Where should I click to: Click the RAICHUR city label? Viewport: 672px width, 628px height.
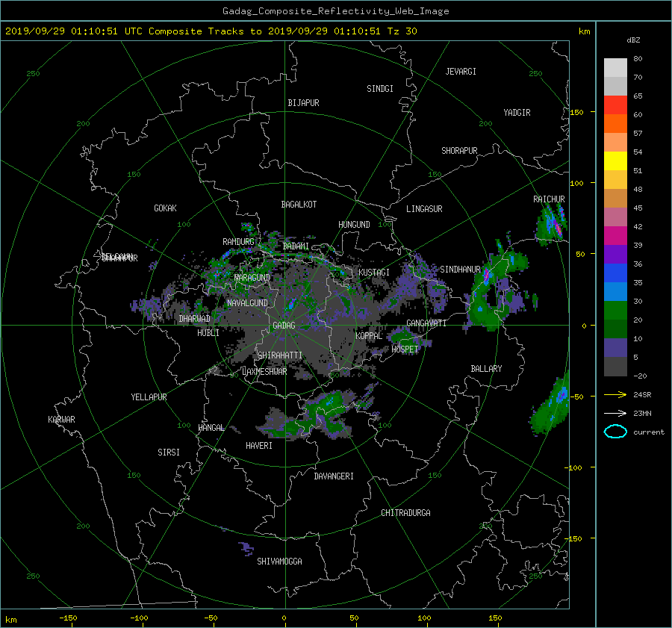[549, 199]
